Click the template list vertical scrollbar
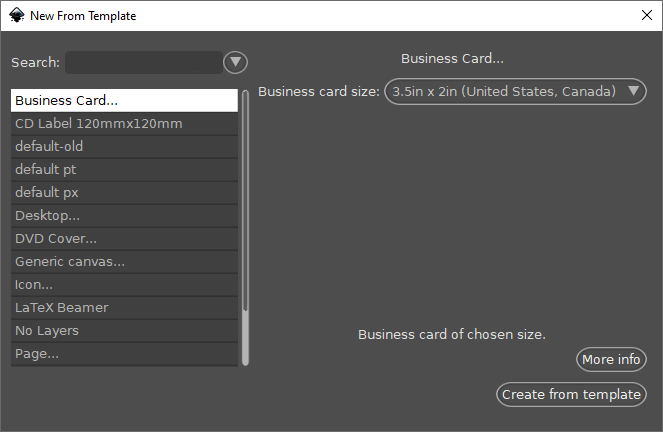Viewport: 663px width, 432px height. click(245, 227)
